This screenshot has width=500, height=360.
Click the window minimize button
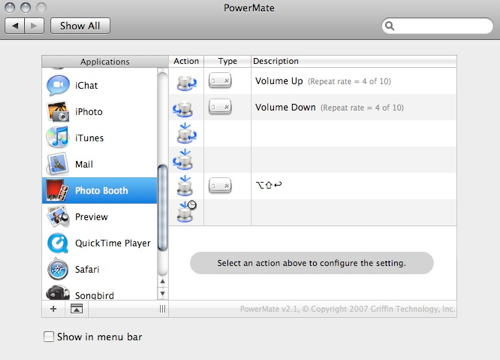26,7
